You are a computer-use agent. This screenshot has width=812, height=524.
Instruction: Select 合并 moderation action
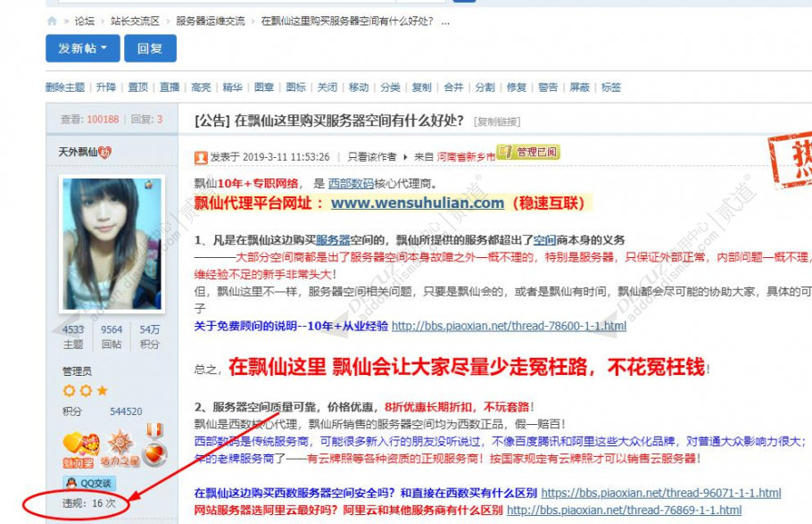(453, 87)
